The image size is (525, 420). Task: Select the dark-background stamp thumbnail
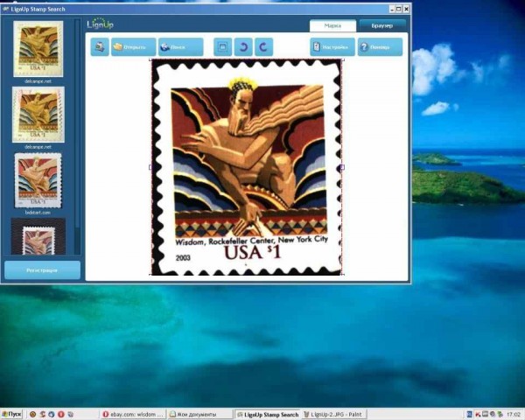pos(38,236)
